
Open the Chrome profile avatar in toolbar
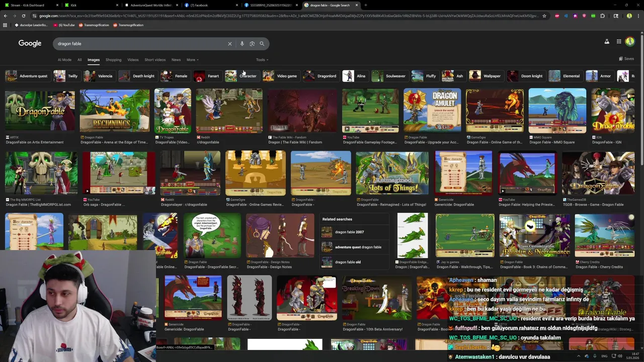[x=629, y=16]
